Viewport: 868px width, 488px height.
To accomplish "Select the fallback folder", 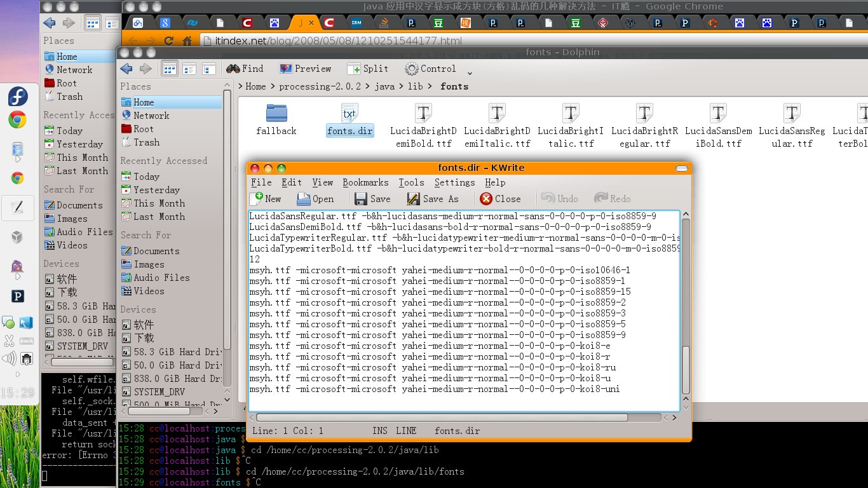I will 276,120.
